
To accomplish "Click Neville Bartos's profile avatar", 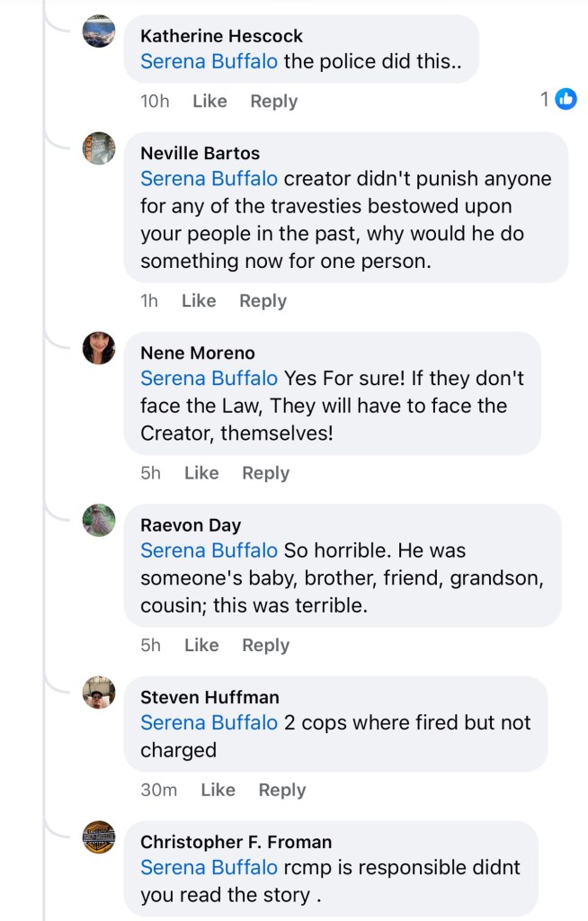I will (x=99, y=148).
